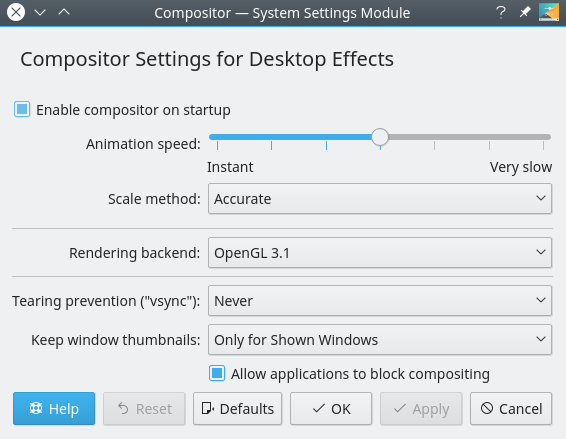Click the pin window icon in title bar
566x439 pixels.
(524, 13)
